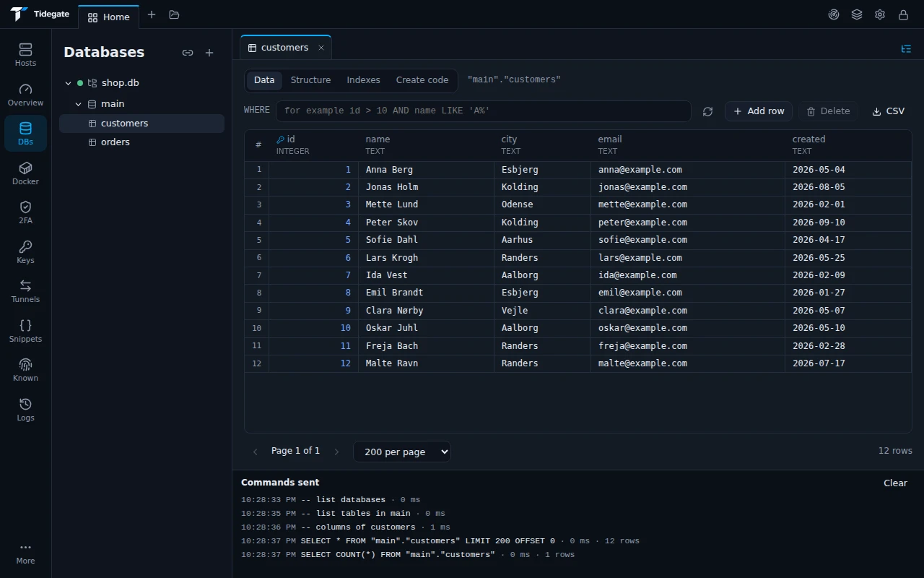Open the 2FA shield section

(x=25, y=212)
